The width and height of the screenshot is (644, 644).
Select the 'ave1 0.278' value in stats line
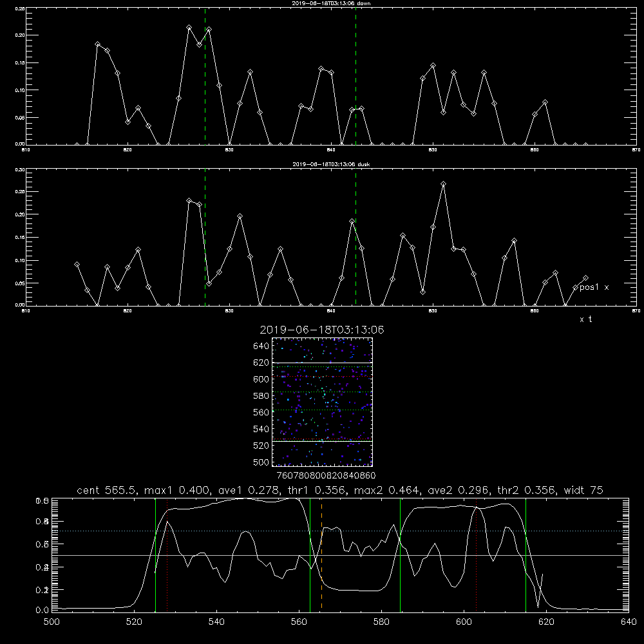249,490
